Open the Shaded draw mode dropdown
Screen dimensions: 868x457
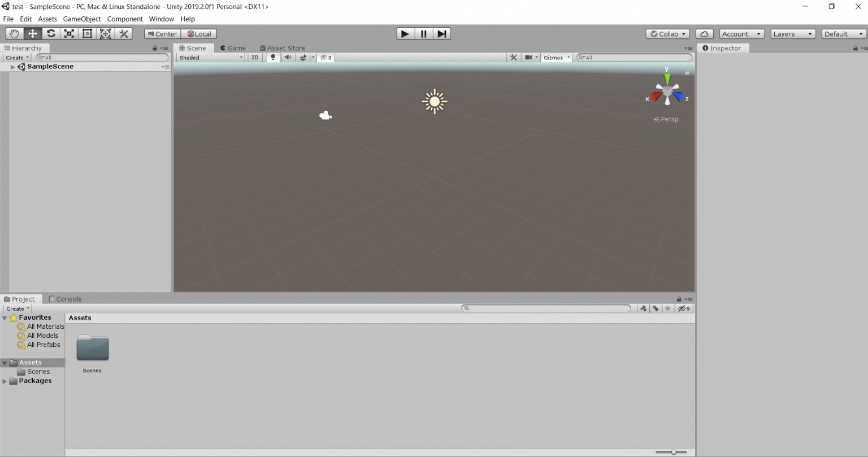210,57
